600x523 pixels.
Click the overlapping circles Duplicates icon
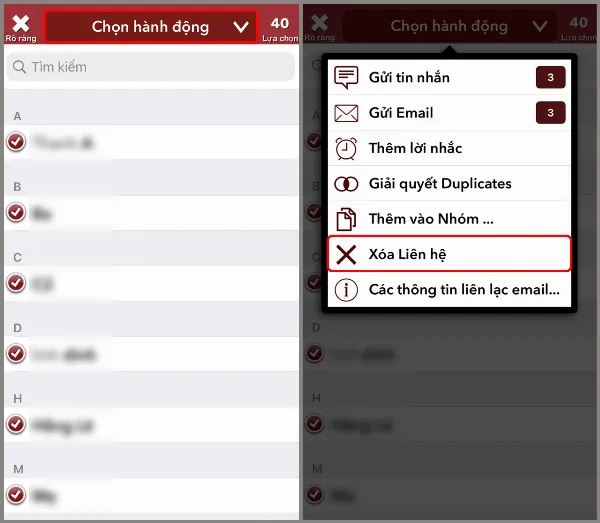(x=346, y=184)
